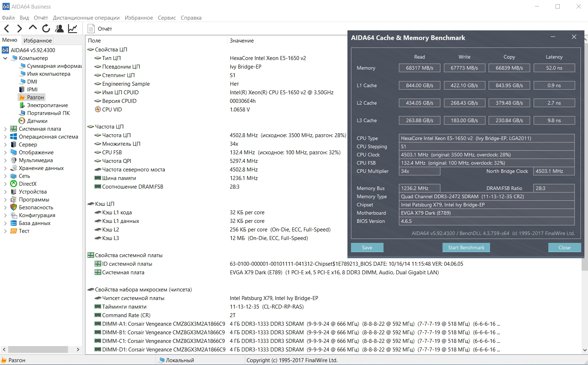The width and height of the screenshot is (588, 365).
Task: Expand the Хранение данных node
Action: (5, 168)
